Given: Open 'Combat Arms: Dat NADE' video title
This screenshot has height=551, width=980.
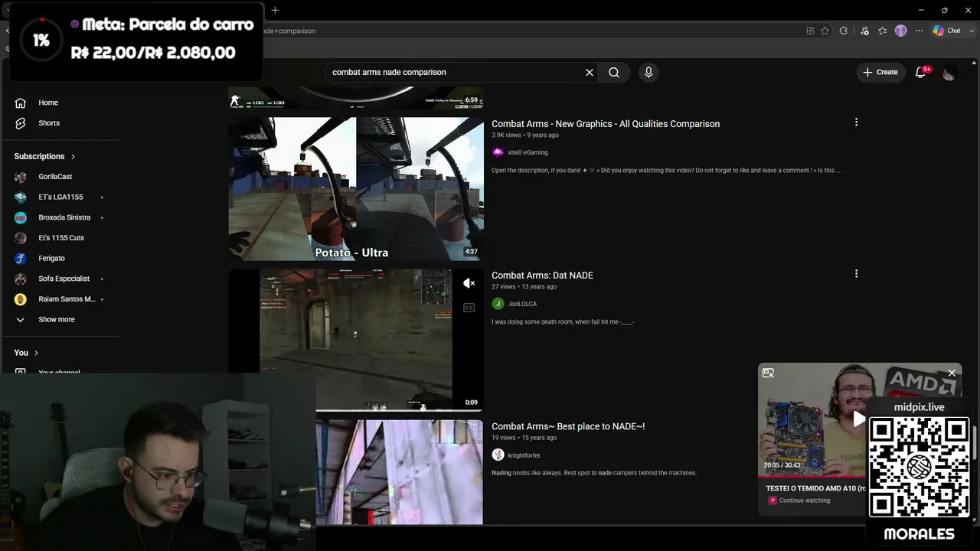Looking at the screenshot, I should click(x=542, y=275).
